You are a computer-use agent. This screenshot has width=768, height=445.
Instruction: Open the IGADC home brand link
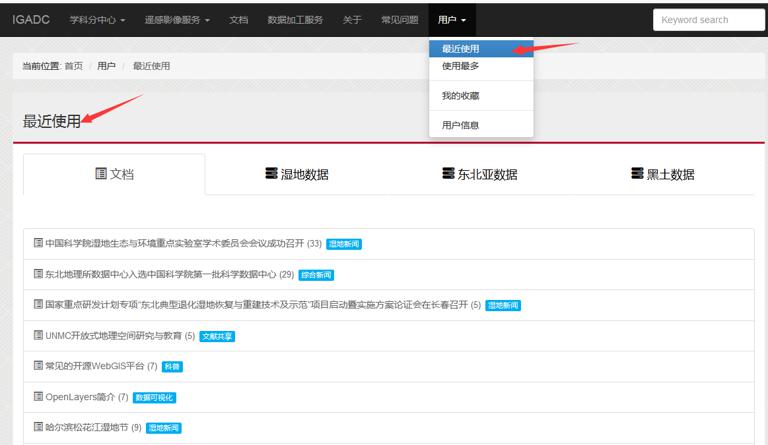coord(31,20)
